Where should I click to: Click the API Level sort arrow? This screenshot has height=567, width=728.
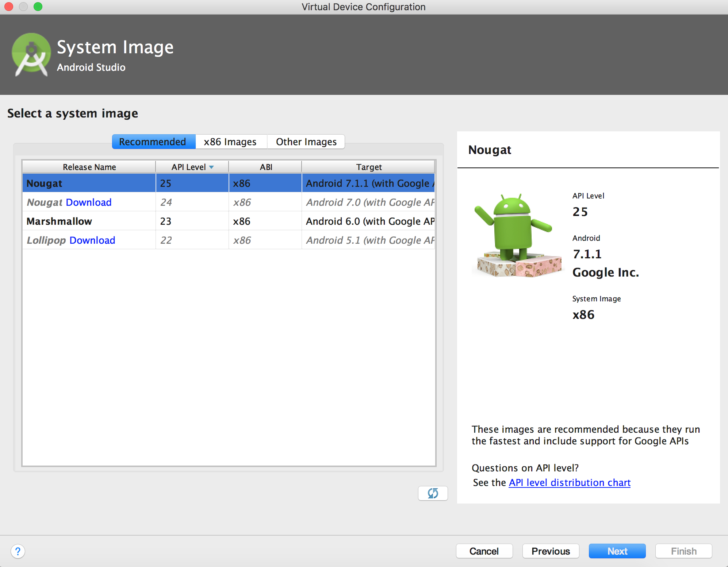point(212,167)
